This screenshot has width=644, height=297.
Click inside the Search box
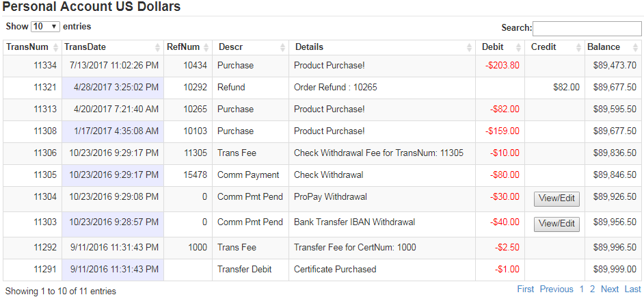pos(587,28)
